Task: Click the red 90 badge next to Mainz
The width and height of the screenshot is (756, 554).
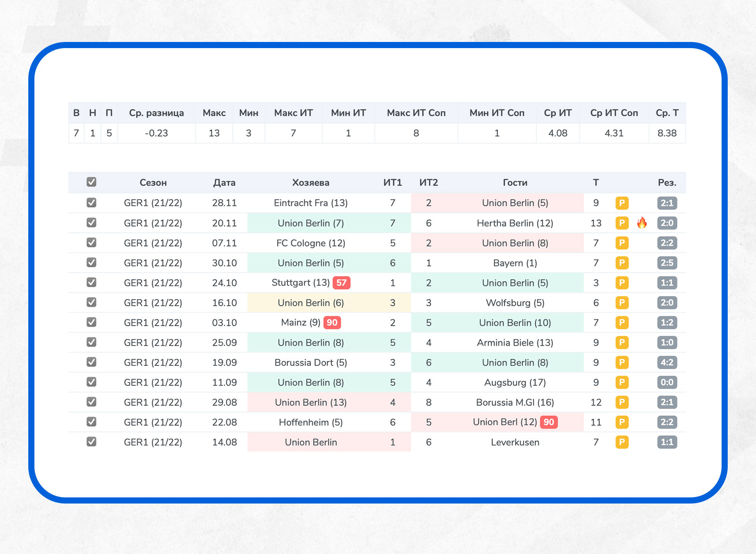Action: 332,322
